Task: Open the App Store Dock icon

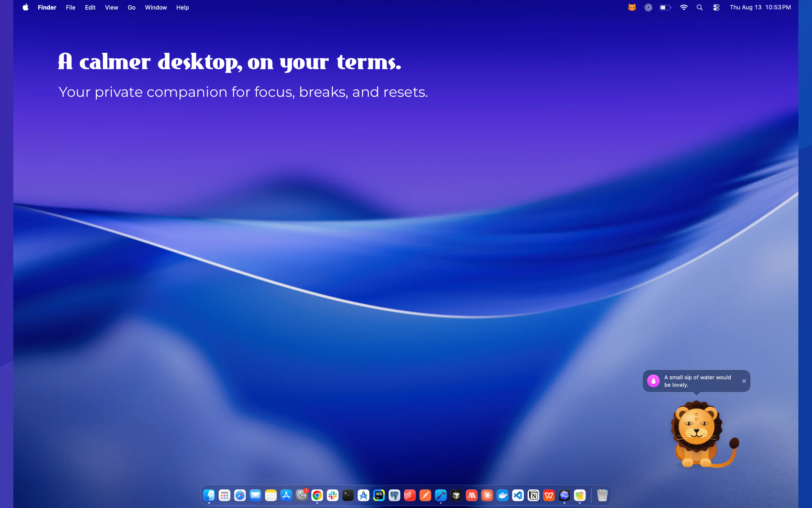Action: (286, 495)
